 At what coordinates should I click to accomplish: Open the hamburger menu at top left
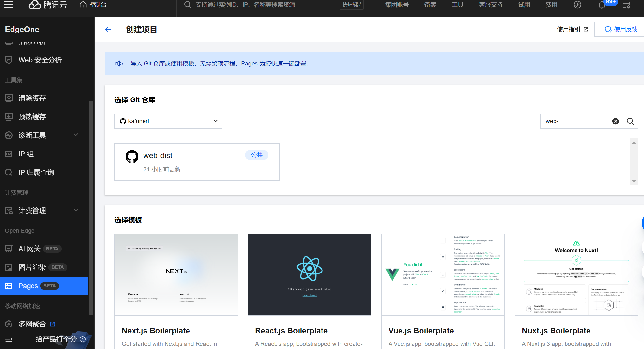click(x=9, y=4)
